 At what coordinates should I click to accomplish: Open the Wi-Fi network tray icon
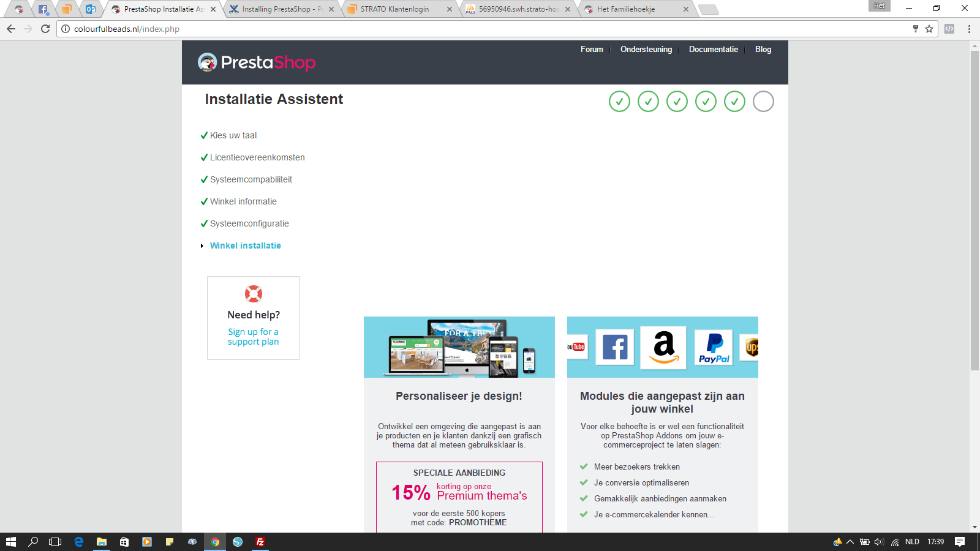tap(895, 542)
